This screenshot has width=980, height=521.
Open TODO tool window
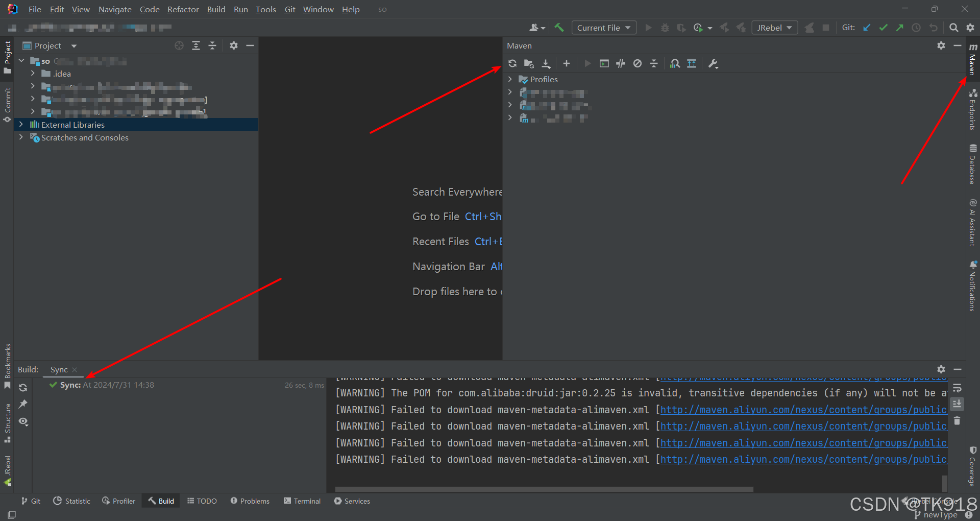coord(202,501)
